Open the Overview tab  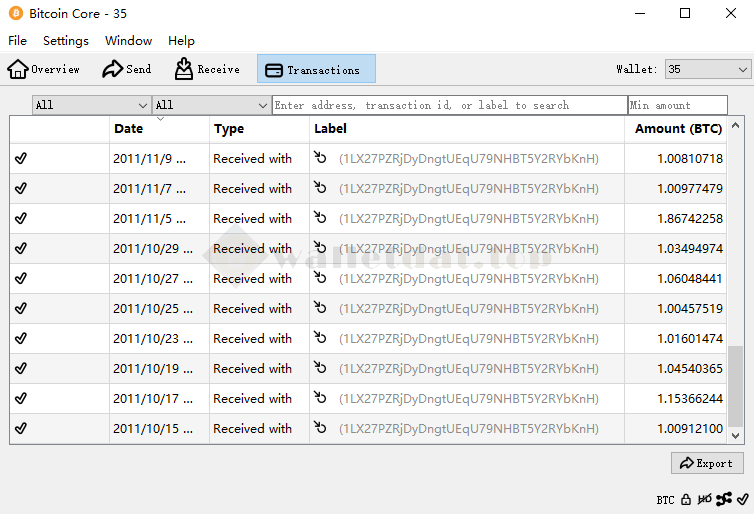click(x=44, y=69)
